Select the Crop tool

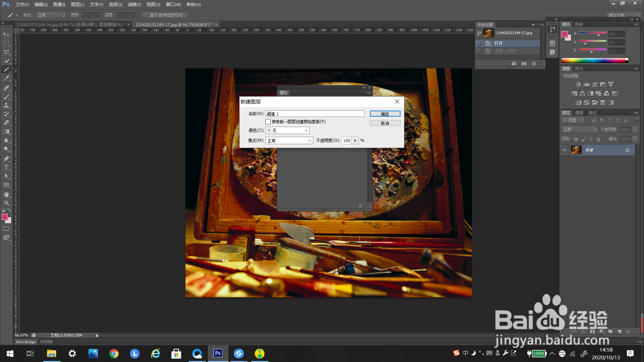6,70
